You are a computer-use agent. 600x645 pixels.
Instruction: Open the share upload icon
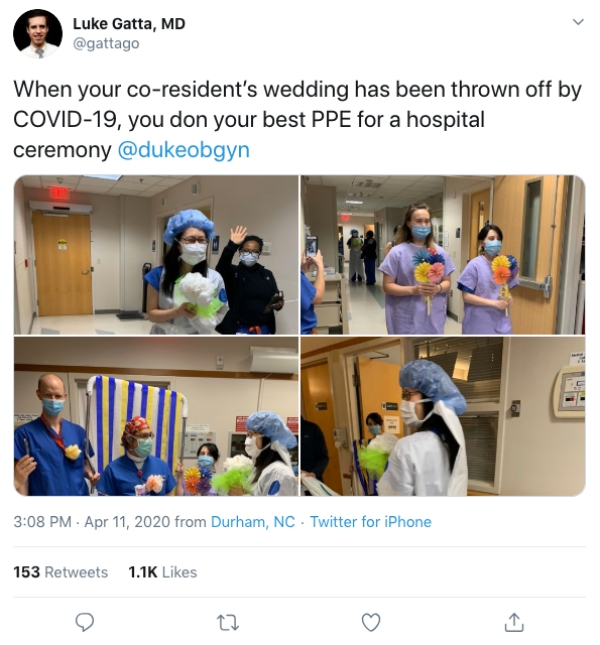[514, 622]
